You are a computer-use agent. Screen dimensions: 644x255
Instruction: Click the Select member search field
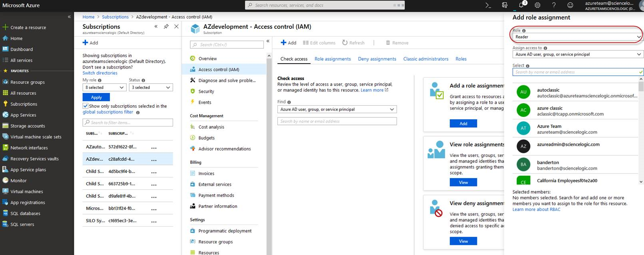576,72
